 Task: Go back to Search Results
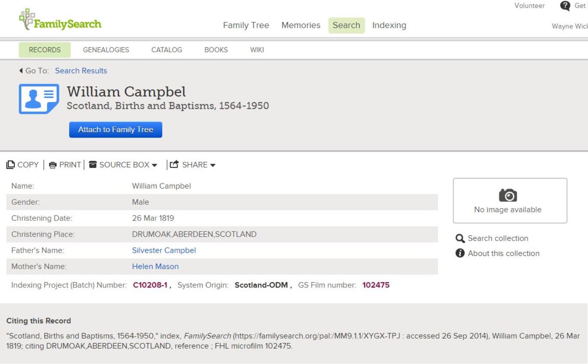pyautogui.click(x=81, y=71)
